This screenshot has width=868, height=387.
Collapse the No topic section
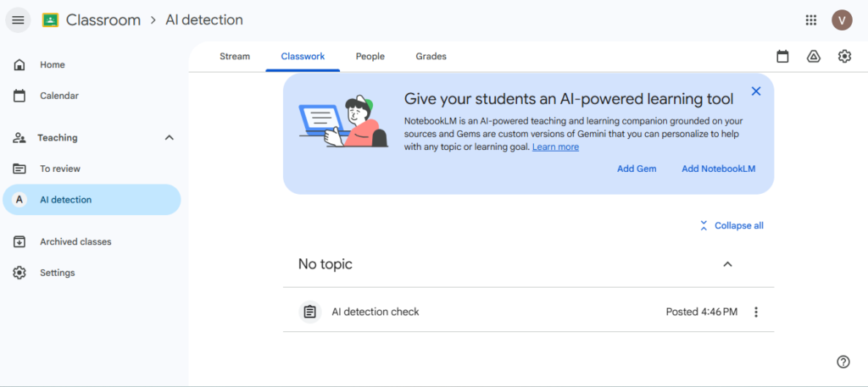(728, 264)
